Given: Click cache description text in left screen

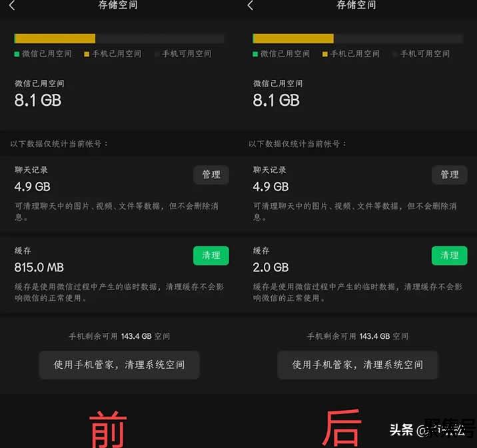Looking at the screenshot, I should [119, 292].
